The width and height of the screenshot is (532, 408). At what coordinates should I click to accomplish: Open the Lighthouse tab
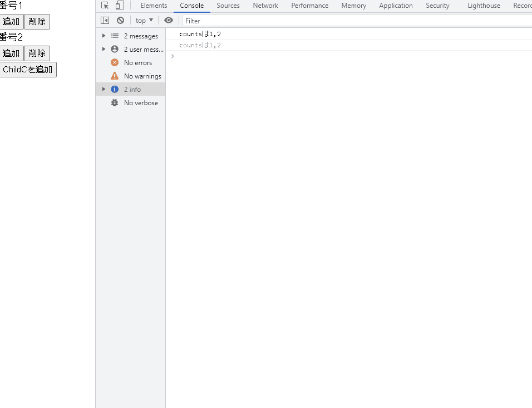click(484, 6)
